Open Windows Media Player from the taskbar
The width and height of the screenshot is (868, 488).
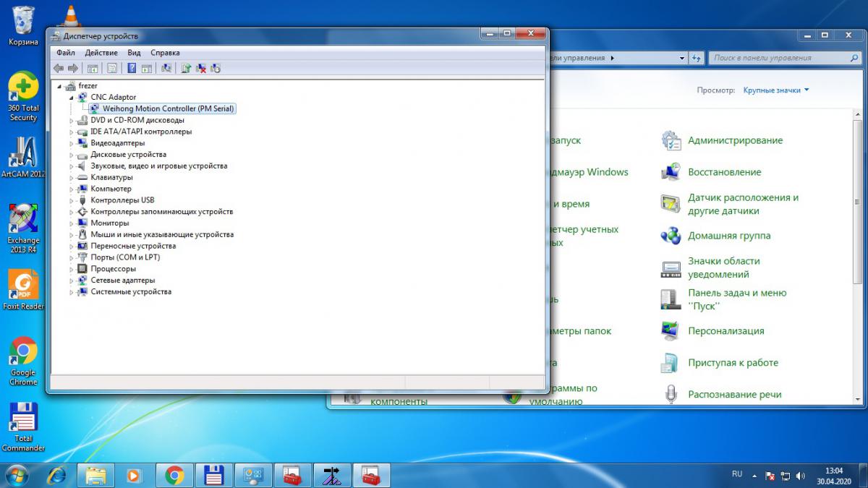coord(134,475)
